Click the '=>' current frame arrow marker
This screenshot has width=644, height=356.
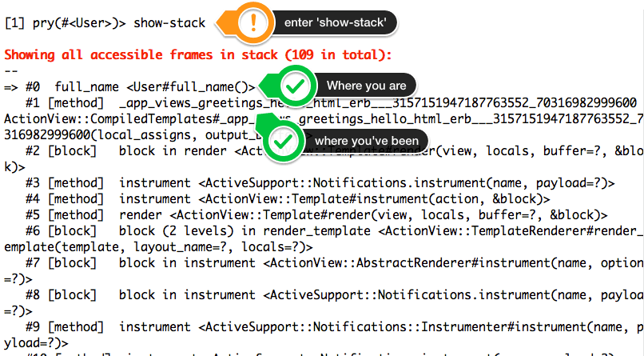(11, 87)
